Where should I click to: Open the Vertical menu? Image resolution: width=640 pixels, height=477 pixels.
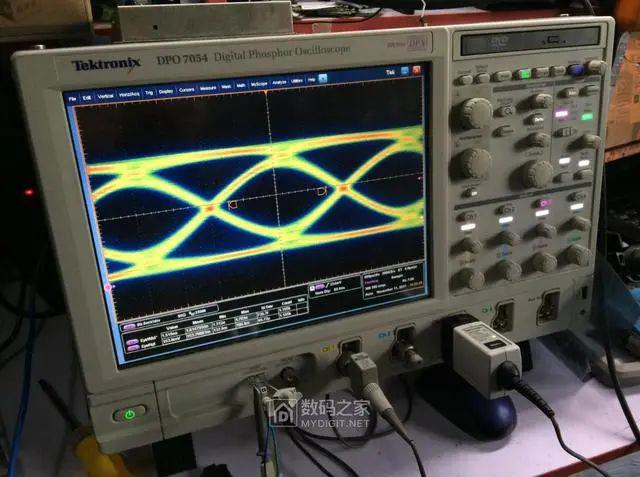[x=105, y=96]
